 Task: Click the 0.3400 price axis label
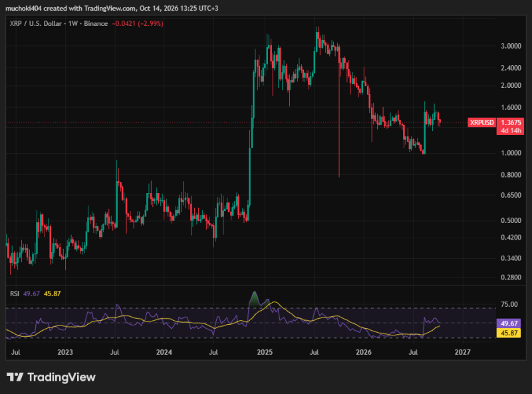(x=511, y=258)
